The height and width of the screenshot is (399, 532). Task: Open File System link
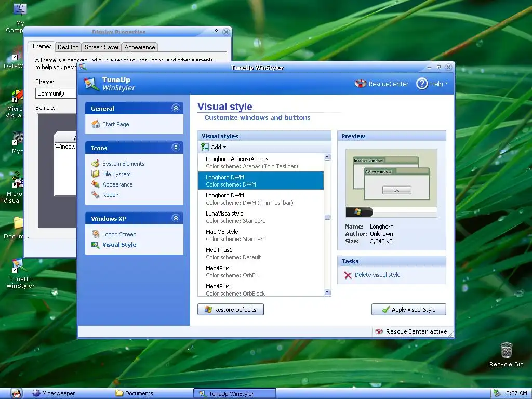[x=116, y=174]
